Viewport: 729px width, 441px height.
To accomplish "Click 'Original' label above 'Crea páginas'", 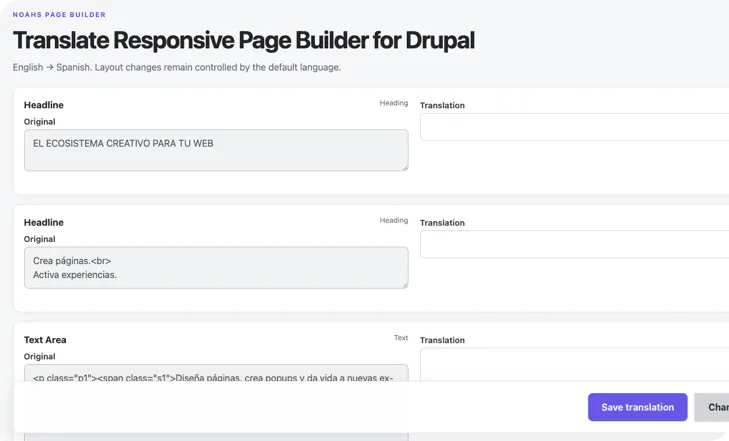I will [40, 239].
